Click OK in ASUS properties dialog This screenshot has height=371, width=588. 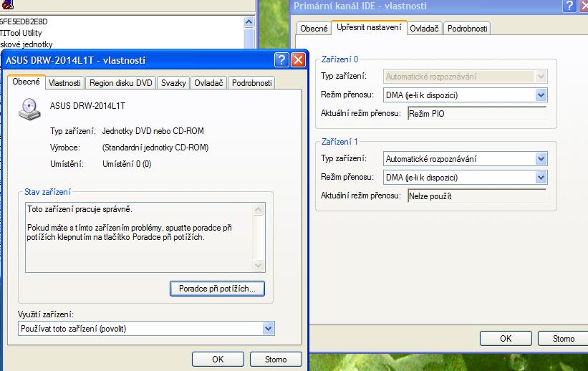[x=218, y=360]
